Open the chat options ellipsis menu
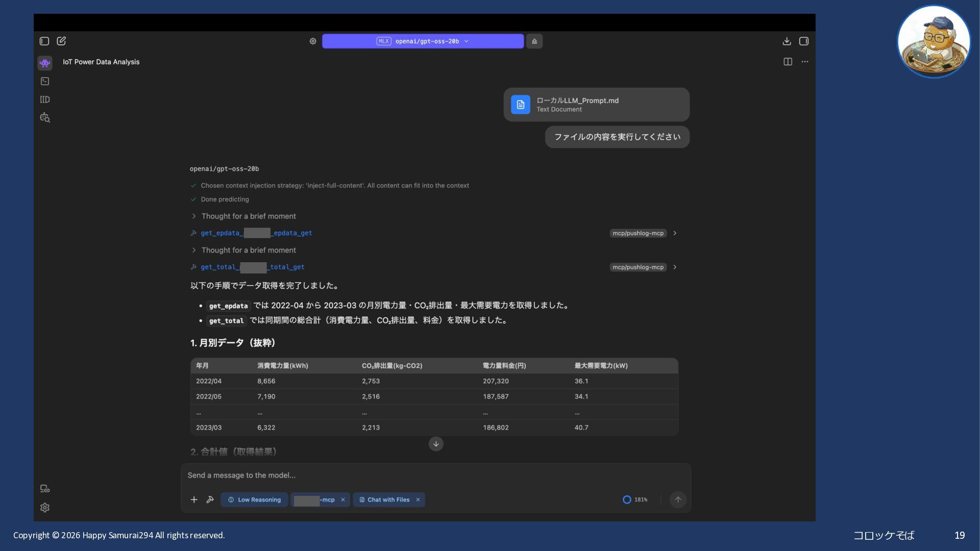Screen dimensions: 980x551 805,62
